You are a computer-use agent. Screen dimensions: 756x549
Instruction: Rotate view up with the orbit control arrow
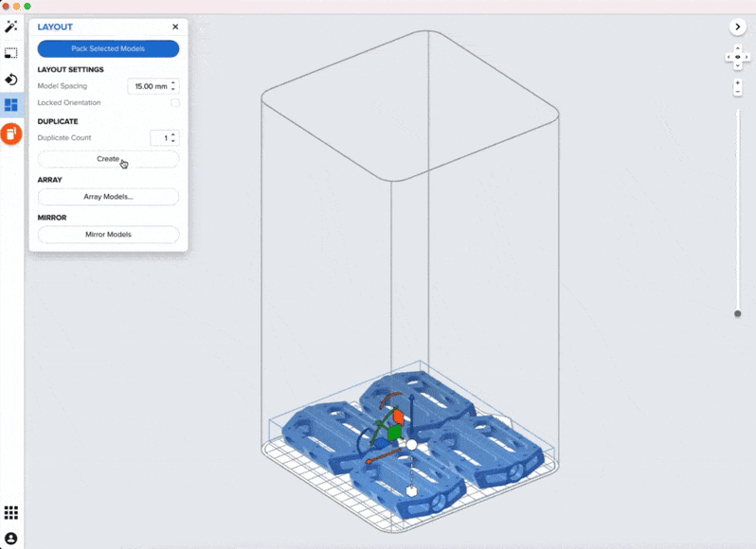point(738,48)
